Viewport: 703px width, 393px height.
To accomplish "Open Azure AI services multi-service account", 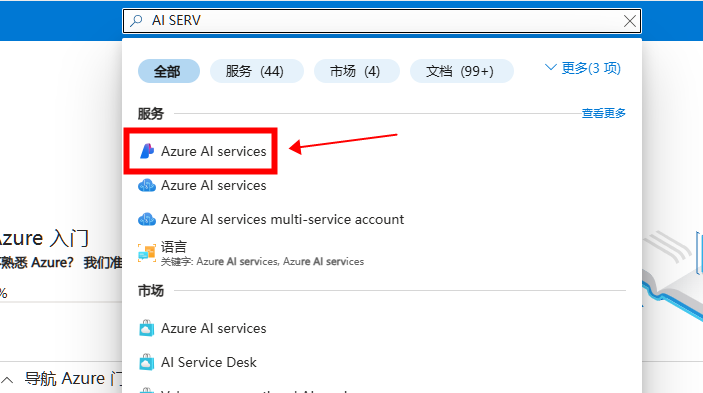I will 282,219.
